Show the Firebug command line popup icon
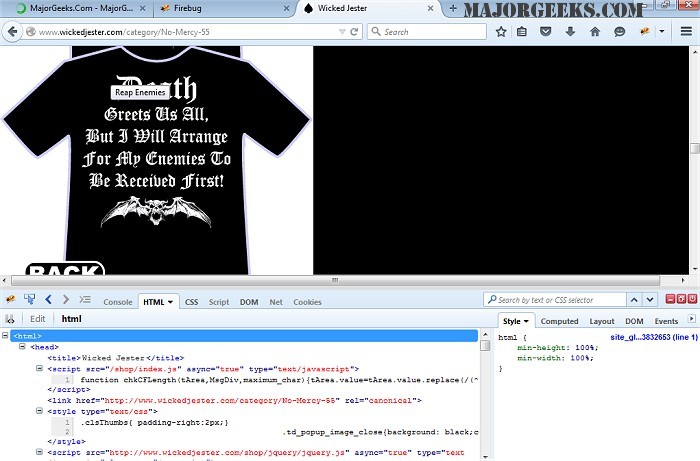Image resolution: width=700 pixels, height=461 pixels. click(x=85, y=299)
